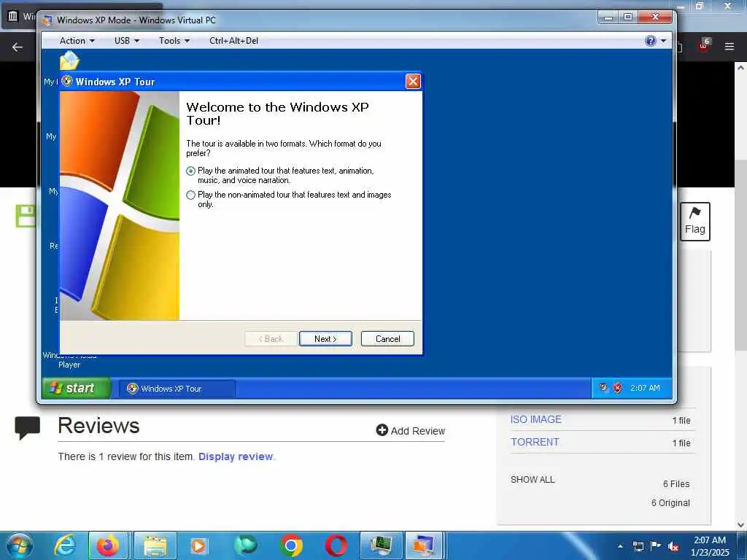747x560 pixels.
Task: Send Ctrl+Alt+Del to the virtual machine
Action: click(x=233, y=41)
